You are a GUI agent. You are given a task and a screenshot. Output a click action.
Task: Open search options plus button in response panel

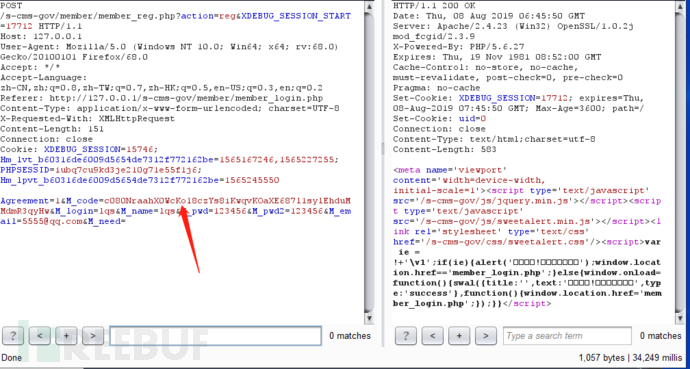coord(459,336)
